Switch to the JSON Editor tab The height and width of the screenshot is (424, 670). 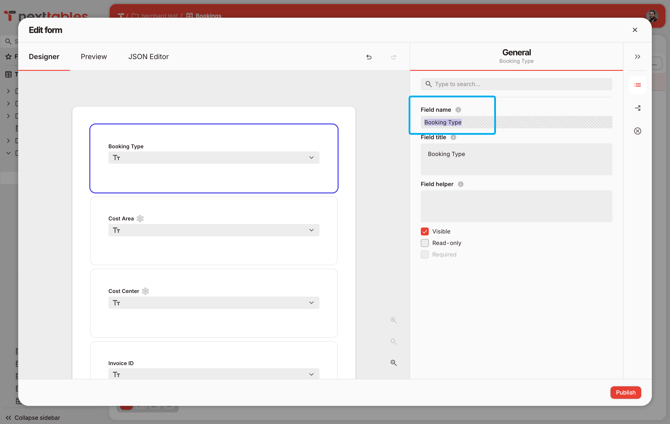pyautogui.click(x=148, y=57)
